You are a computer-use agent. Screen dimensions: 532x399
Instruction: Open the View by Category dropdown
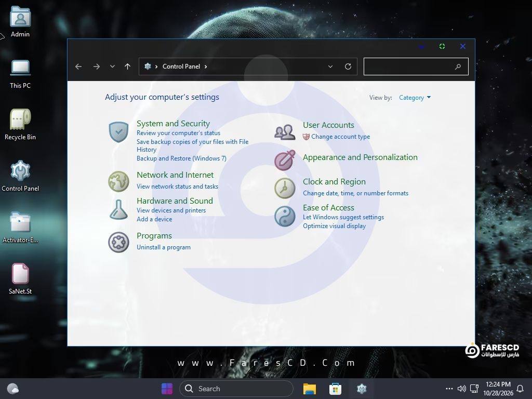pos(415,98)
